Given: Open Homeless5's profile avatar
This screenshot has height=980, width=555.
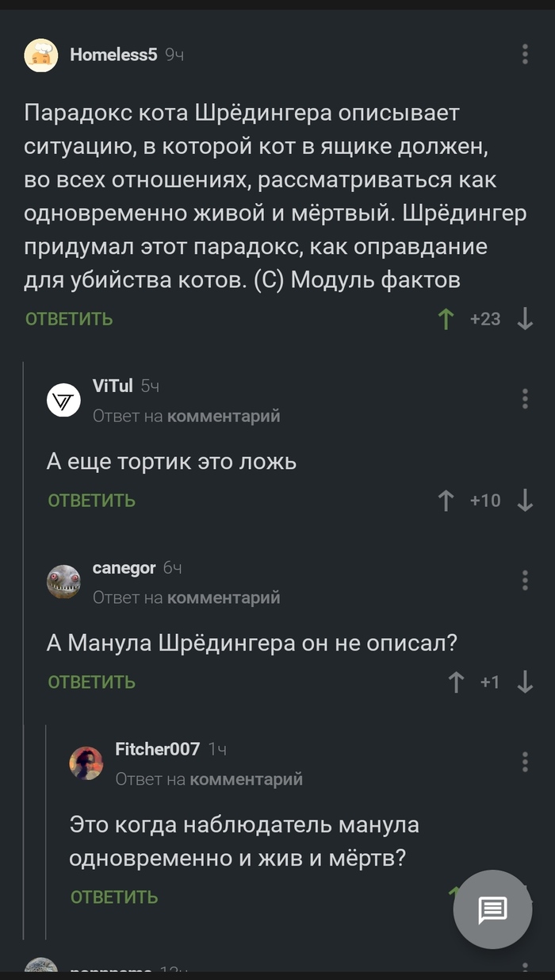Looking at the screenshot, I should tap(41, 55).
